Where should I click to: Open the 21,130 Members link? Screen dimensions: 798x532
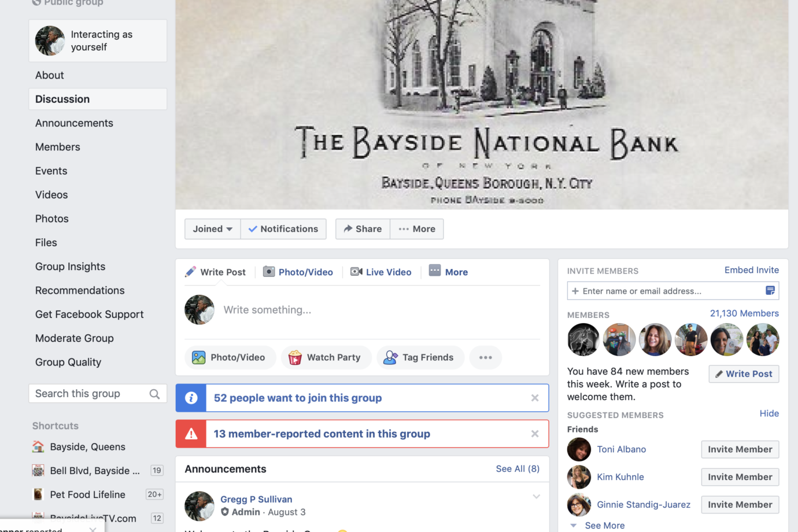744,313
